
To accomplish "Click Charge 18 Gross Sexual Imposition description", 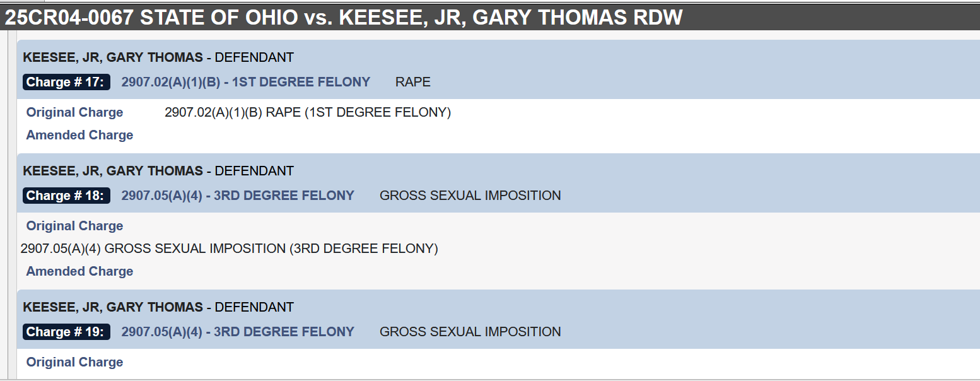I will coord(470,196).
